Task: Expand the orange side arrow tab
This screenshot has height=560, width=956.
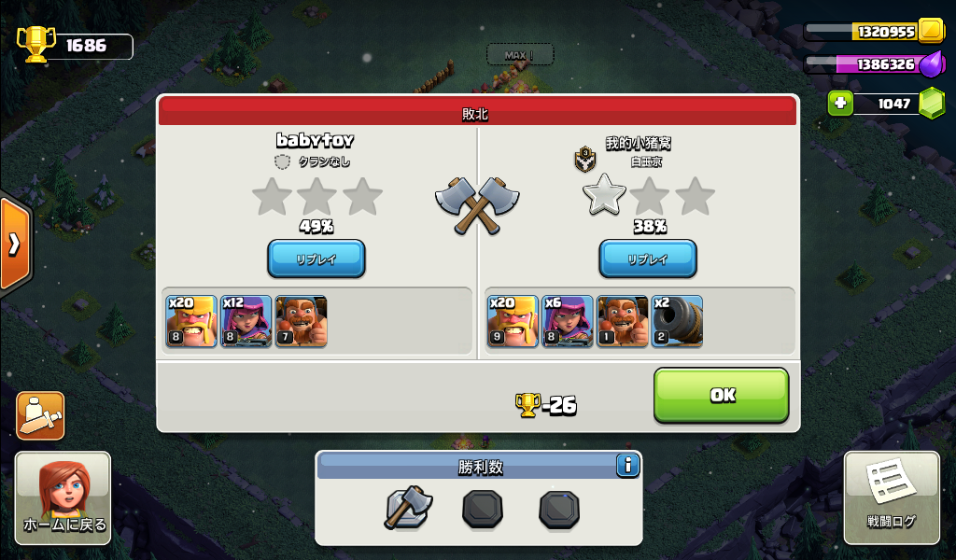Action: coord(13,245)
